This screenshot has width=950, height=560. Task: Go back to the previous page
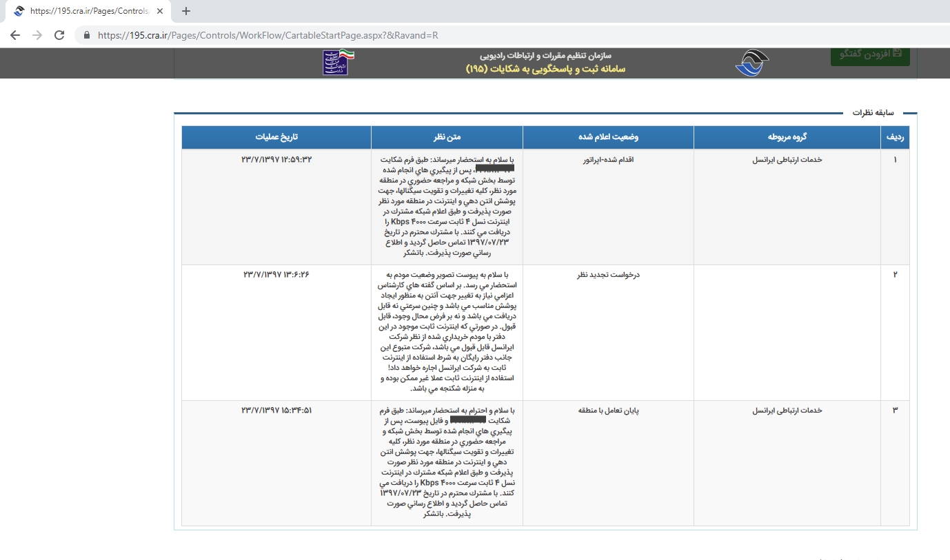tap(15, 34)
